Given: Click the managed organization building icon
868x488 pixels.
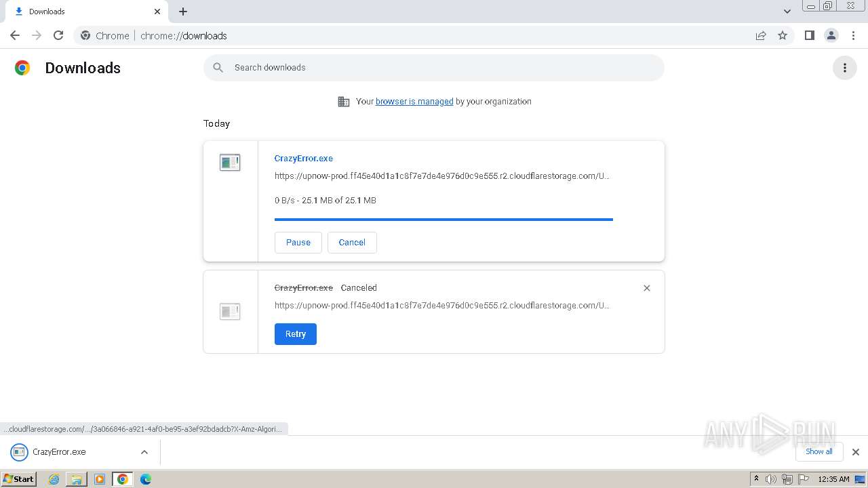Looking at the screenshot, I should pyautogui.click(x=344, y=102).
